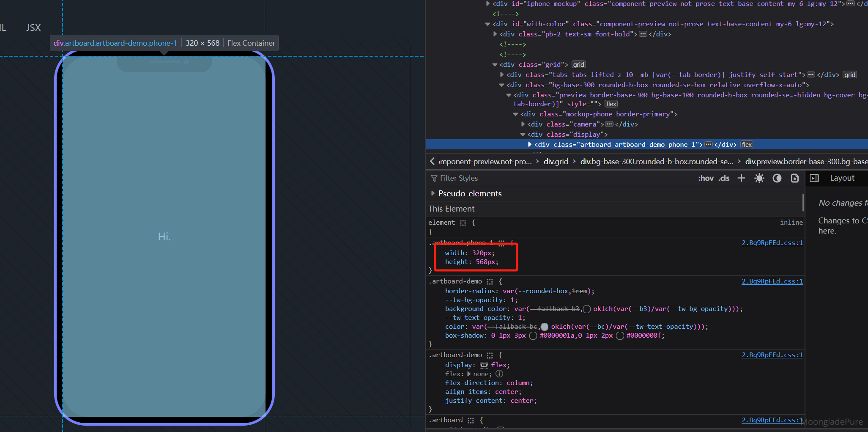Open the JSX tab
Image resolution: width=868 pixels, height=432 pixels.
point(33,28)
